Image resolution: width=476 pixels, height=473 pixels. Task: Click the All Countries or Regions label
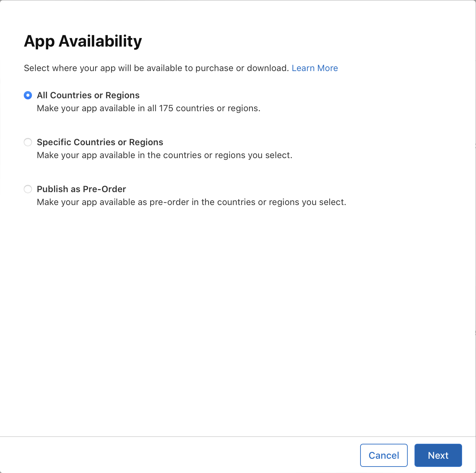(x=88, y=95)
